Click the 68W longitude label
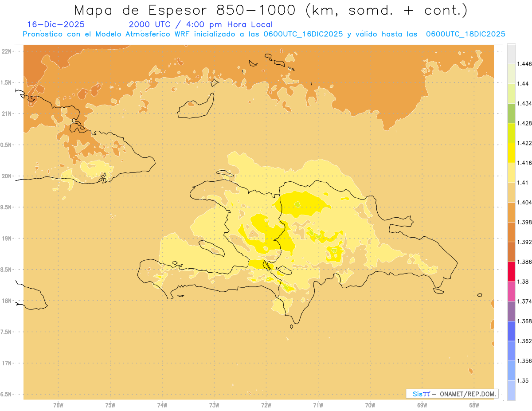532x411 pixels. pos(474,405)
